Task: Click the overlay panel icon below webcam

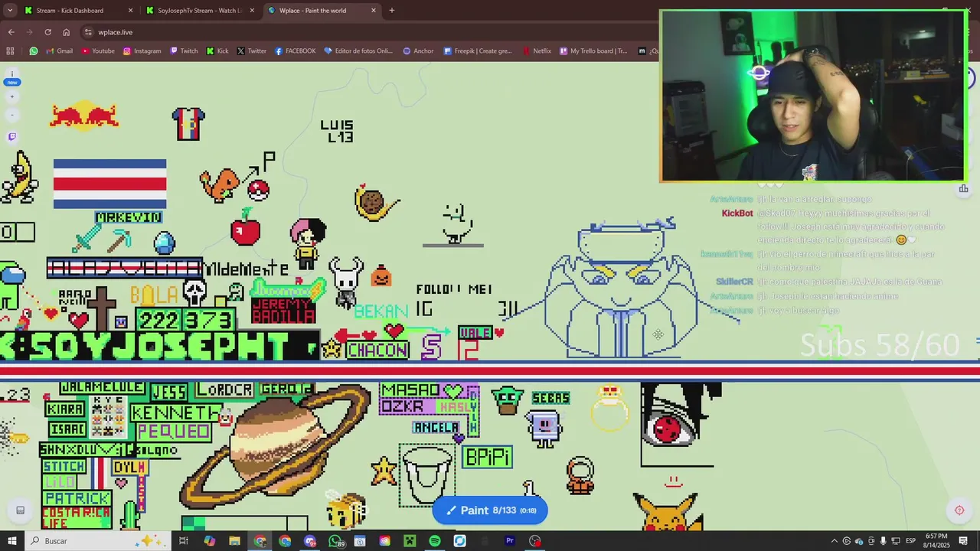Action: coord(963,189)
